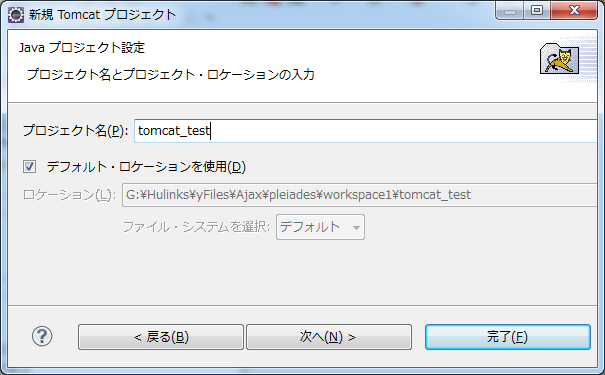The width and height of the screenshot is (605, 375).
Task: Click the デフォルト・ロケーションを使用(D) label text
Action: [146, 167]
